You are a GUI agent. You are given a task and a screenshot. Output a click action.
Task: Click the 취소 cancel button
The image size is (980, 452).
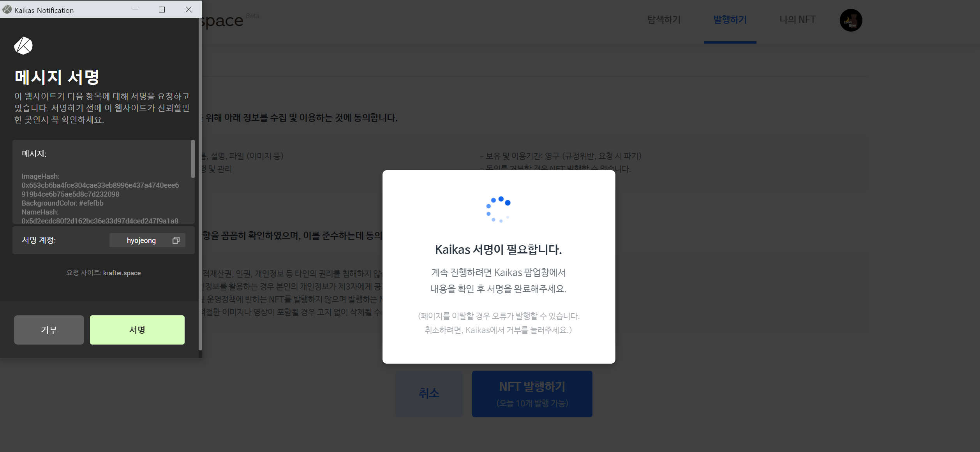point(429,393)
